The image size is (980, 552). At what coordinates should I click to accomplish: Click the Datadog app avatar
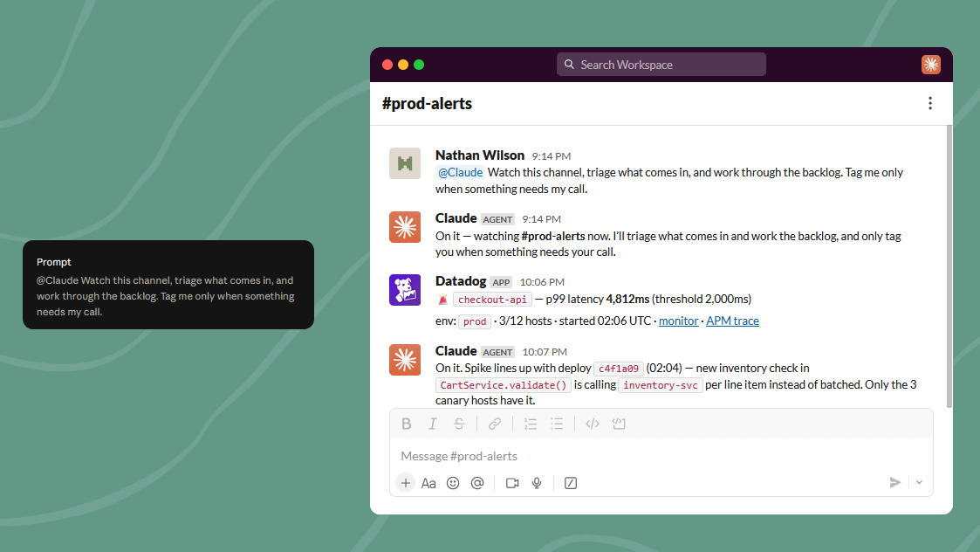(x=405, y=290)
